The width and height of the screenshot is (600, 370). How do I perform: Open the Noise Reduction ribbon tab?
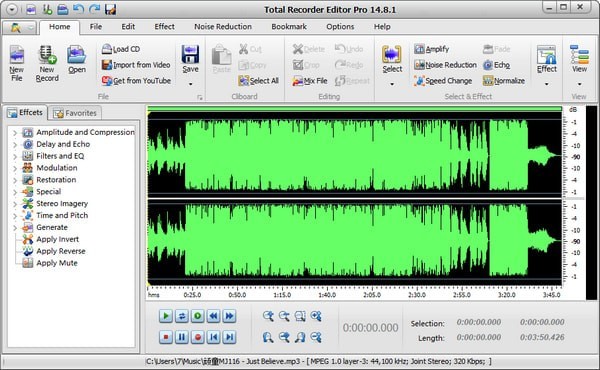point(223,27)
